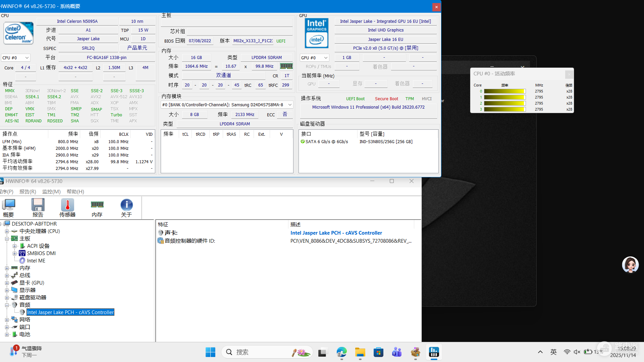
Task: Select the 内存 tree item
Action: tap(25, 268)
